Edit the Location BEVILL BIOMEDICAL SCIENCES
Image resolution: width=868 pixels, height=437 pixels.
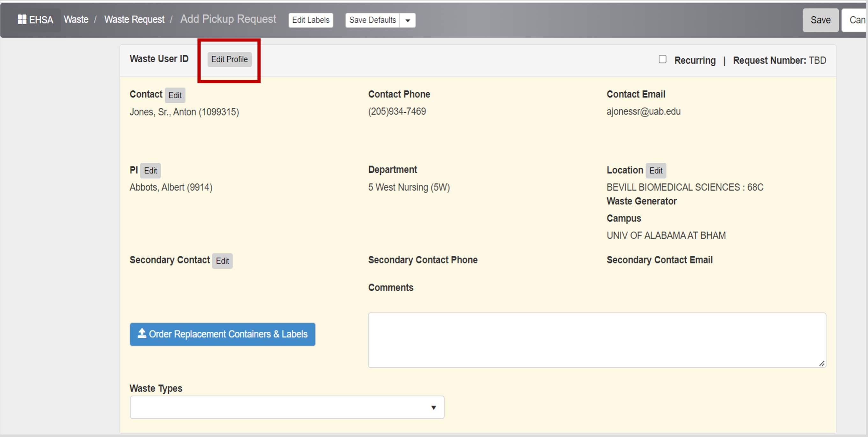[x=656, y=170]
